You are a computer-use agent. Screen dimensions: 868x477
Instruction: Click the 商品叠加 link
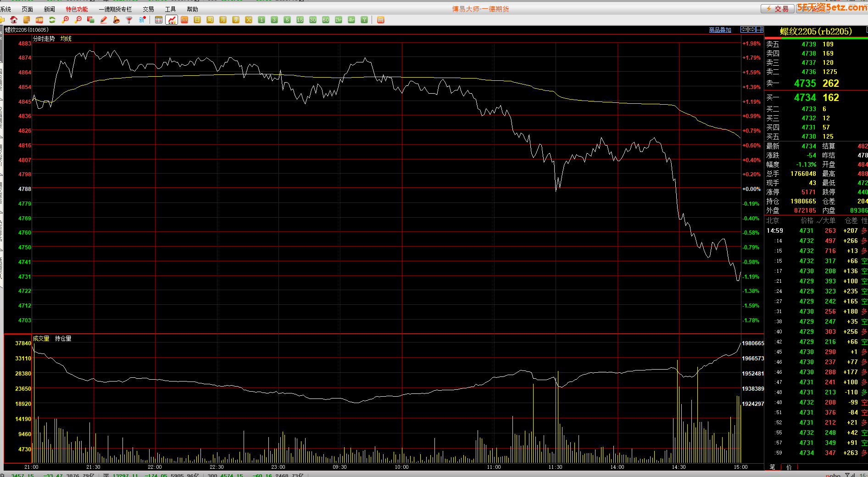720,30
